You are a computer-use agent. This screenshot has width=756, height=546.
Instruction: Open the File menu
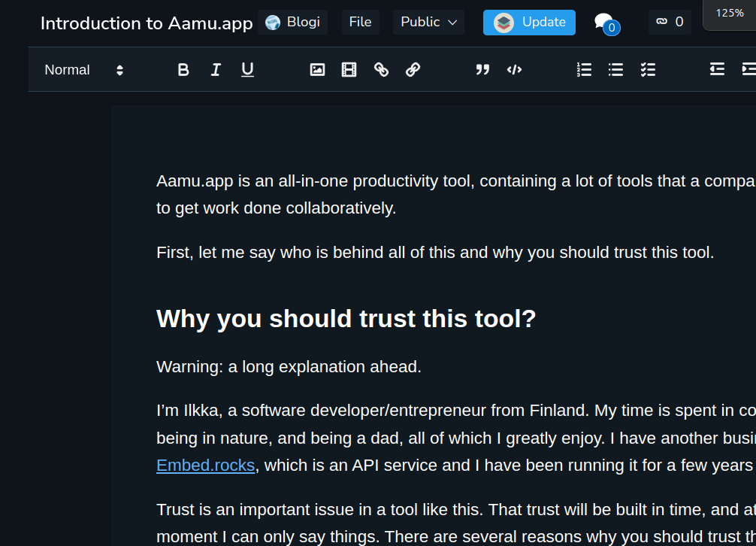click(360, 23)
